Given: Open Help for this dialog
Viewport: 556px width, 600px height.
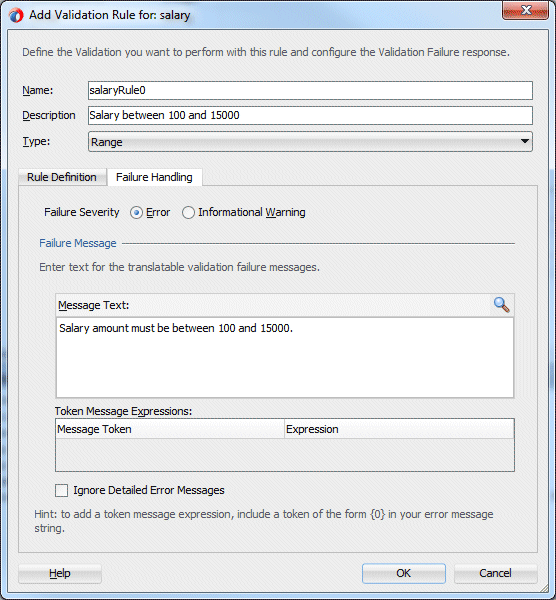Looking at the screenshot, I should 60,573.
